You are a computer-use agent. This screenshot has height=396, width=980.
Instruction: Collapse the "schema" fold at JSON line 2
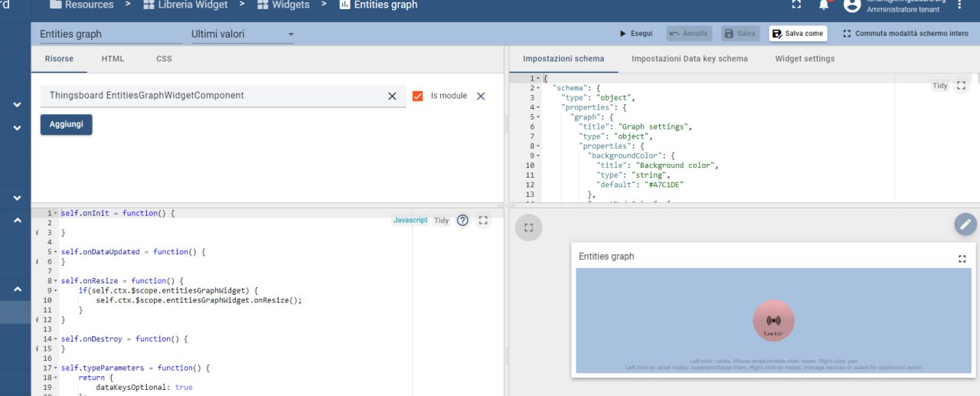pos(538,88)
